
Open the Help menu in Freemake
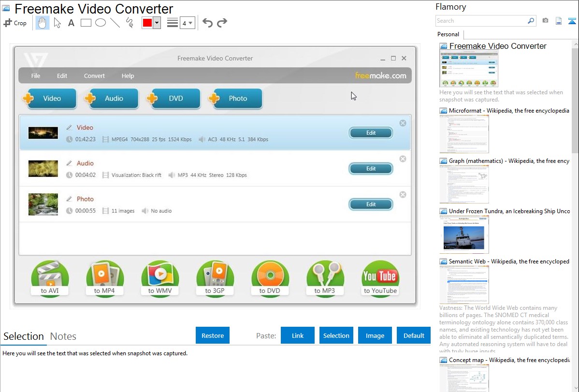coord(128,76)
